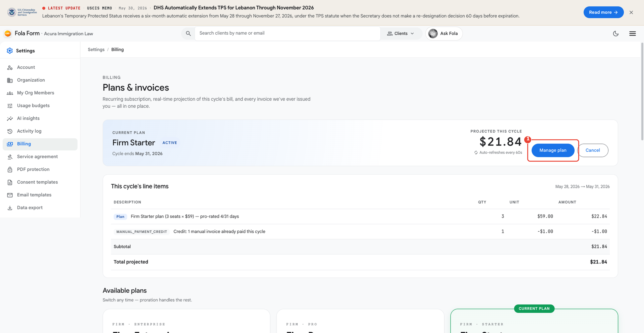The image size is (644, 333).
Task: Open the Ask Fola assistant
Action: click(444, 34)
